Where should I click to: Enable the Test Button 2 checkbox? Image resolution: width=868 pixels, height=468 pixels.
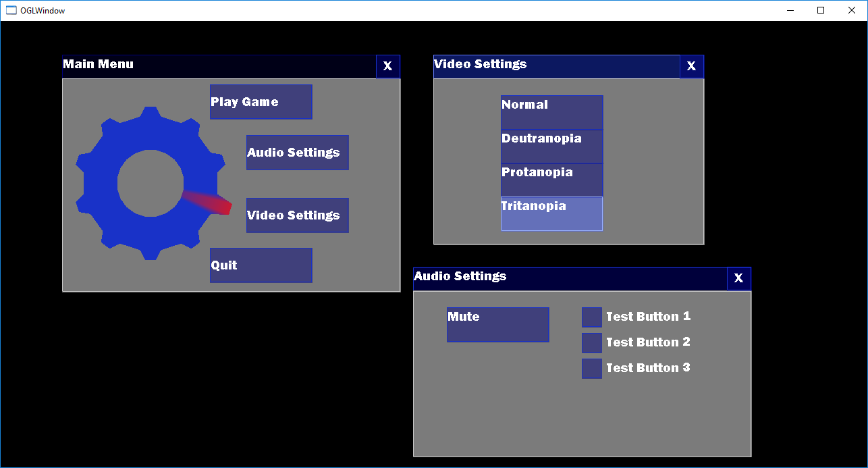pos(591,343)
